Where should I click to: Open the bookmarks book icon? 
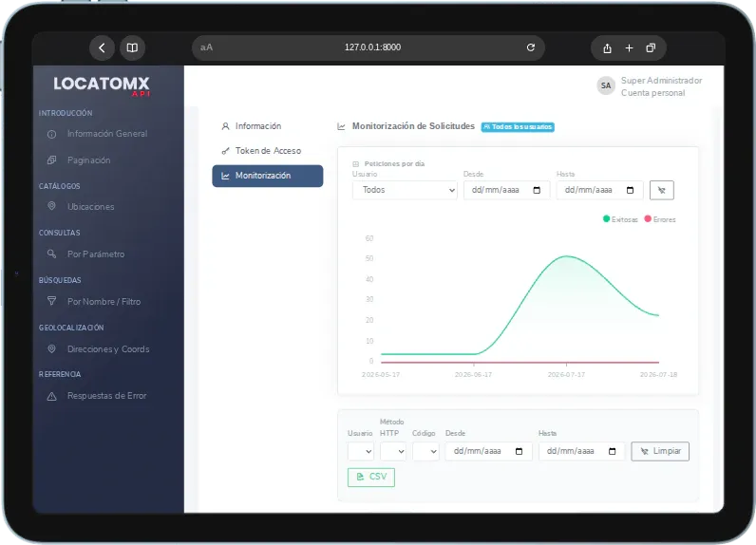pos(132,47)
